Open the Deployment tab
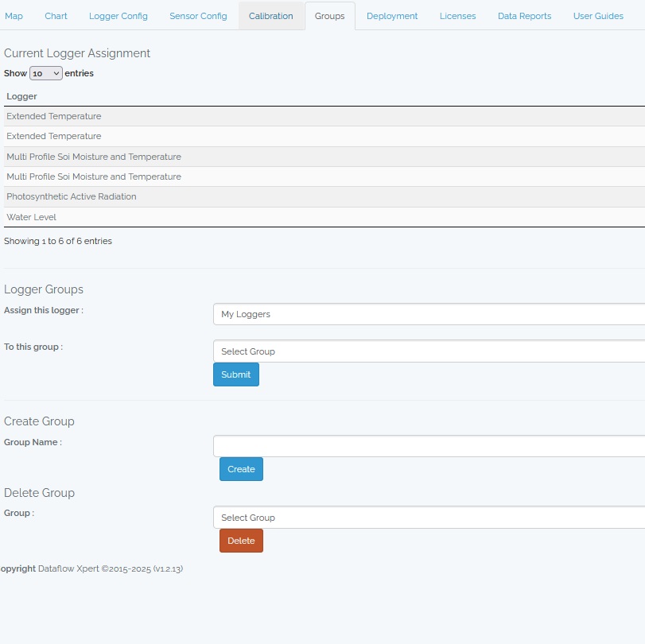Screen dimensions: 645x644 point(392,16)
